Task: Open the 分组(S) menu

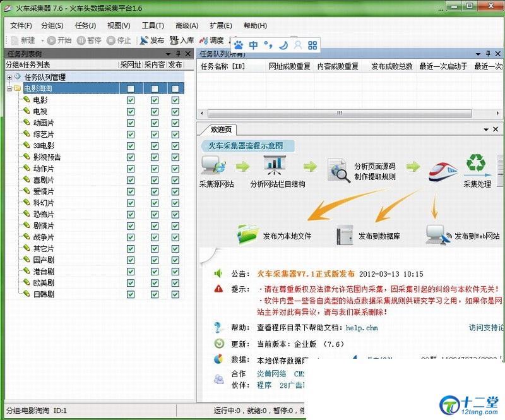Action: click(52, 25)
